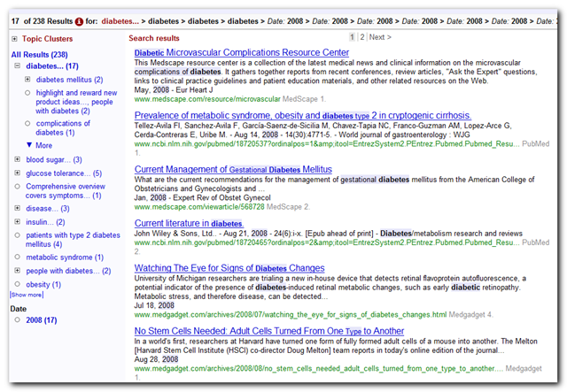Expand the people with diabetes... (2) cluster
This screenshot has height=392, width=567.
coord(17,270)
